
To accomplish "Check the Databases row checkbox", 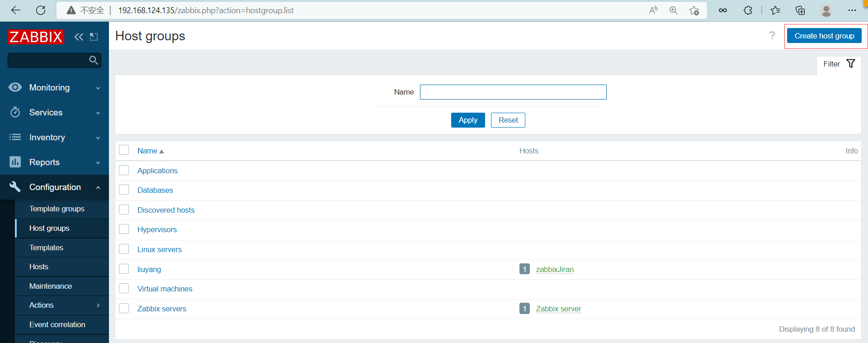I will [124, 190].
